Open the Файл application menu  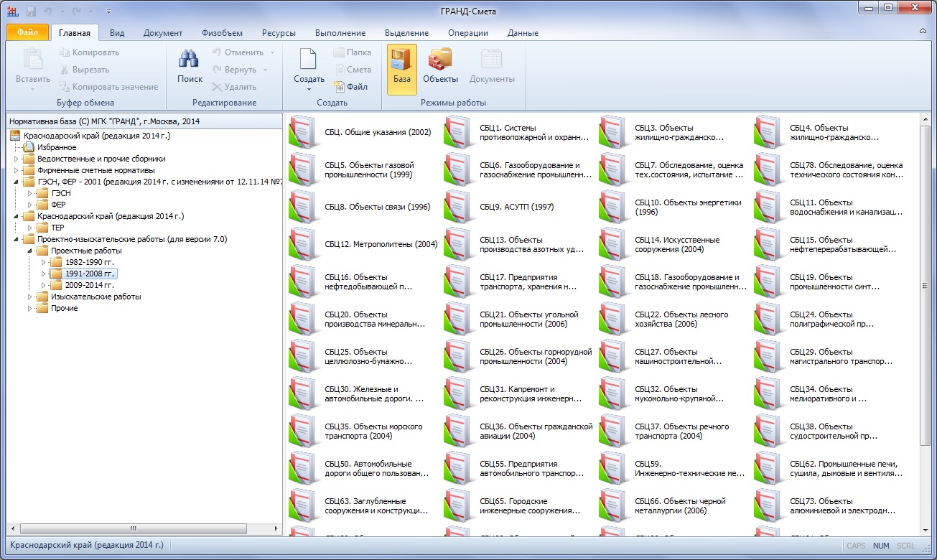pyautogui.click(x=27, y=32)
